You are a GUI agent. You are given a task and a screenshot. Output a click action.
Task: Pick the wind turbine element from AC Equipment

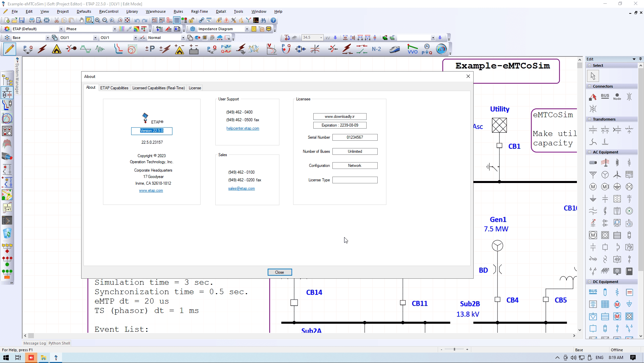(x=617, y=175)
